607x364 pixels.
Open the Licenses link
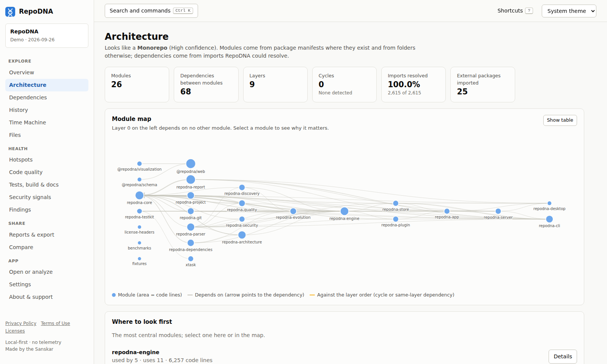(15, 331)
